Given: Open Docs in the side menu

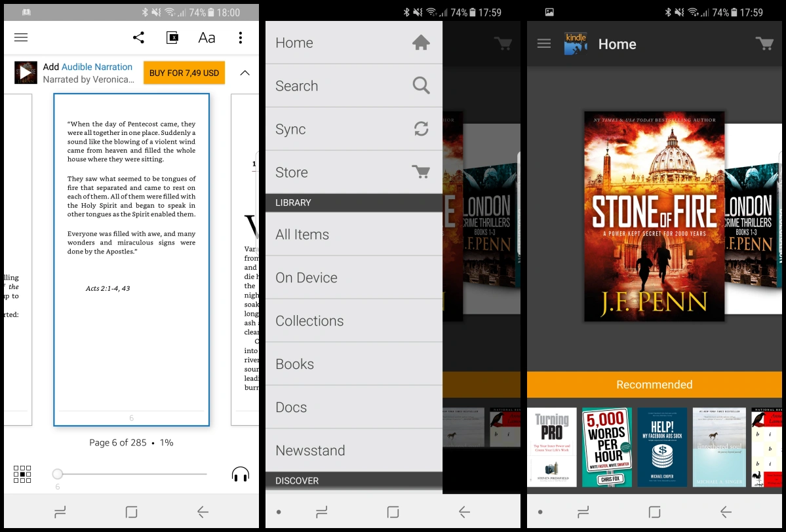Looking at the screenshot, I should (354, 407).
